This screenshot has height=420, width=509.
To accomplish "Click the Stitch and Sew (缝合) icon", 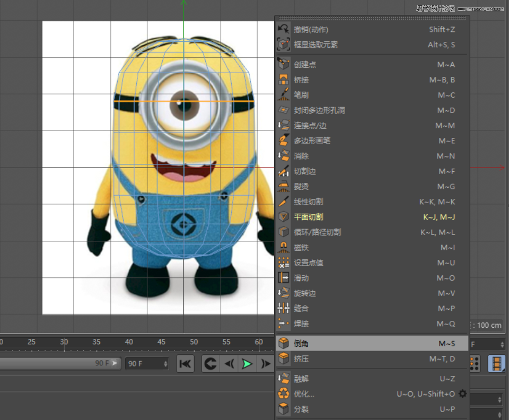I will [x=284, y=308].
